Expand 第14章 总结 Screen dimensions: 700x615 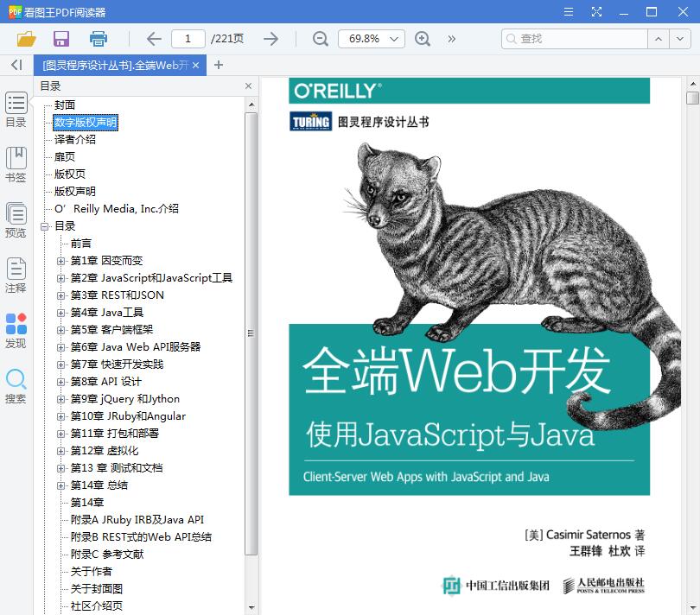(x=60, y=485)
